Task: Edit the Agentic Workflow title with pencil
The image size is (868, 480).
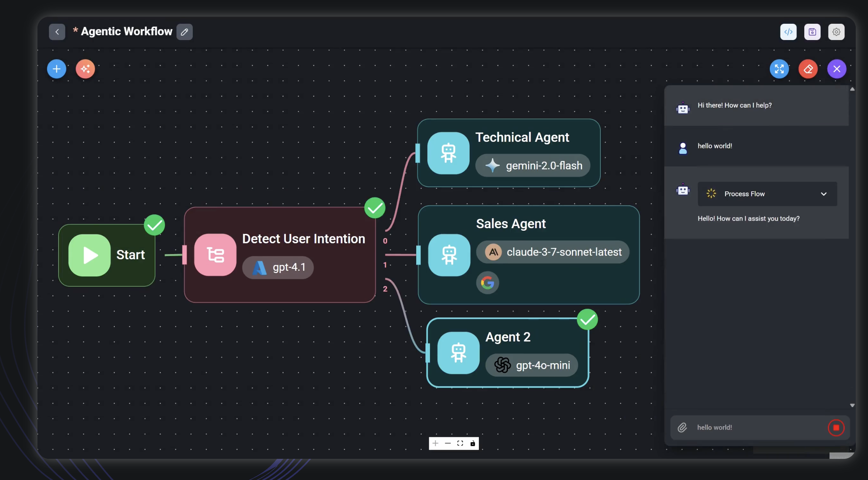Action: [x=185, y=32]
